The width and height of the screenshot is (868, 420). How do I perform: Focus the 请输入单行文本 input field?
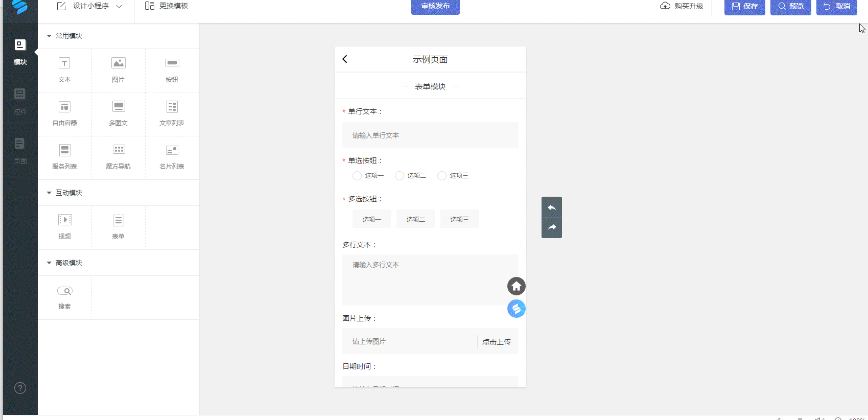(x=430, y=135)
